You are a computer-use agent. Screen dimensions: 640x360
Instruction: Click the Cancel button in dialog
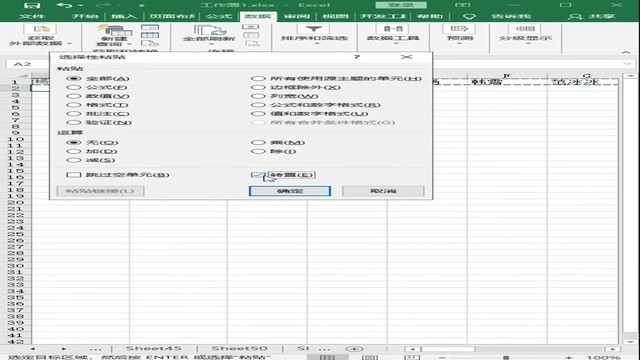tap(383, 191)
